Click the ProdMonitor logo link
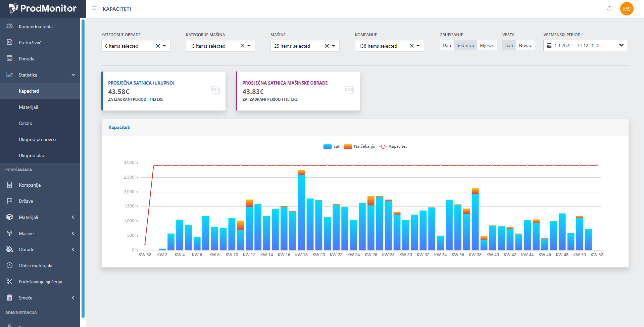This screenshot has height=327, width=644. point(43,9)
